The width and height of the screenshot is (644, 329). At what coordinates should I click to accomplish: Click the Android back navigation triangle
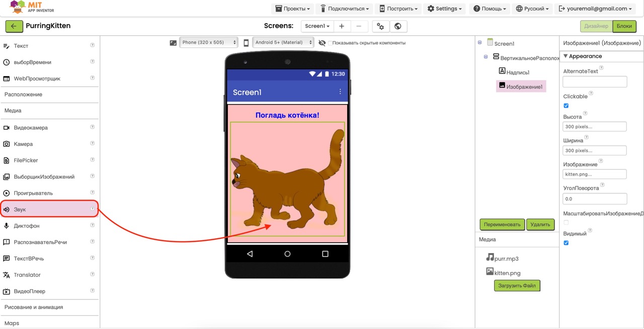[250, 254]
